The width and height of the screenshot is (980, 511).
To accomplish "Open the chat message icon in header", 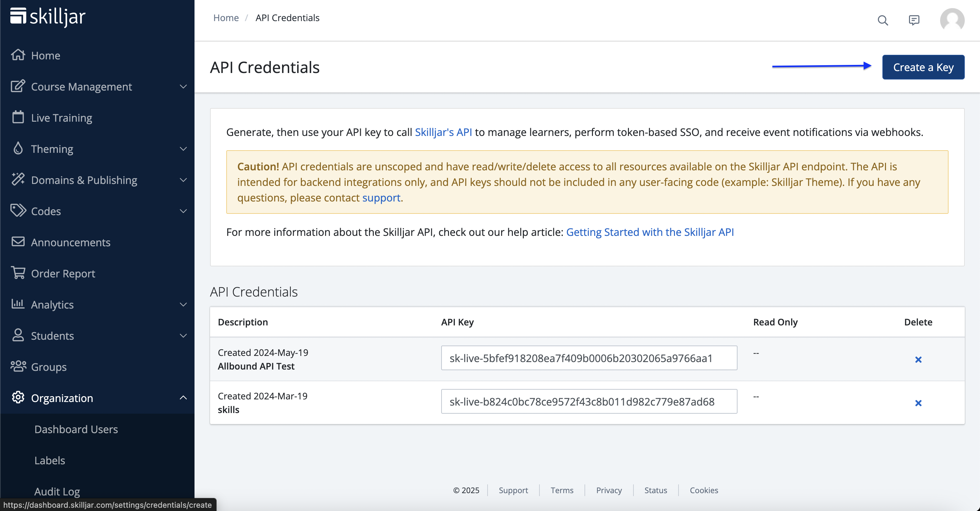I will [914, 20].
